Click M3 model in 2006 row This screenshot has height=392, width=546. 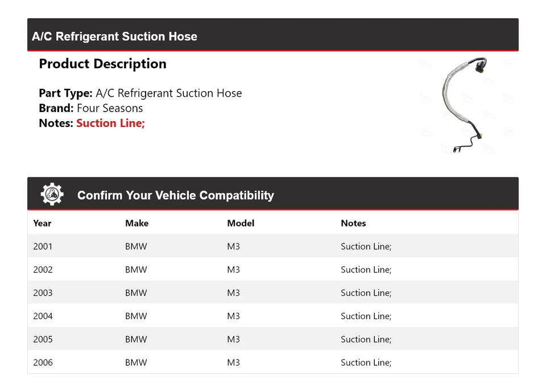pyautogui.click(x=233, y=362)
